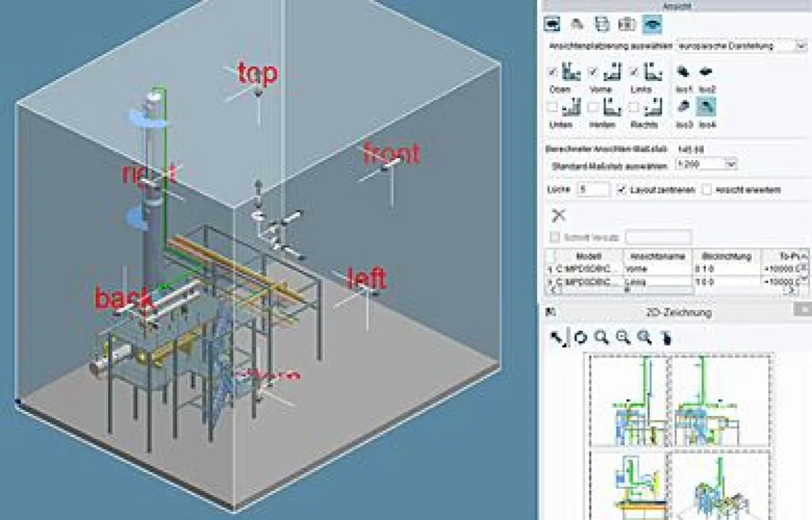Click the first magnifier zoom icon
This screenshot has width=812, height=520.
[x=601, y=337]
